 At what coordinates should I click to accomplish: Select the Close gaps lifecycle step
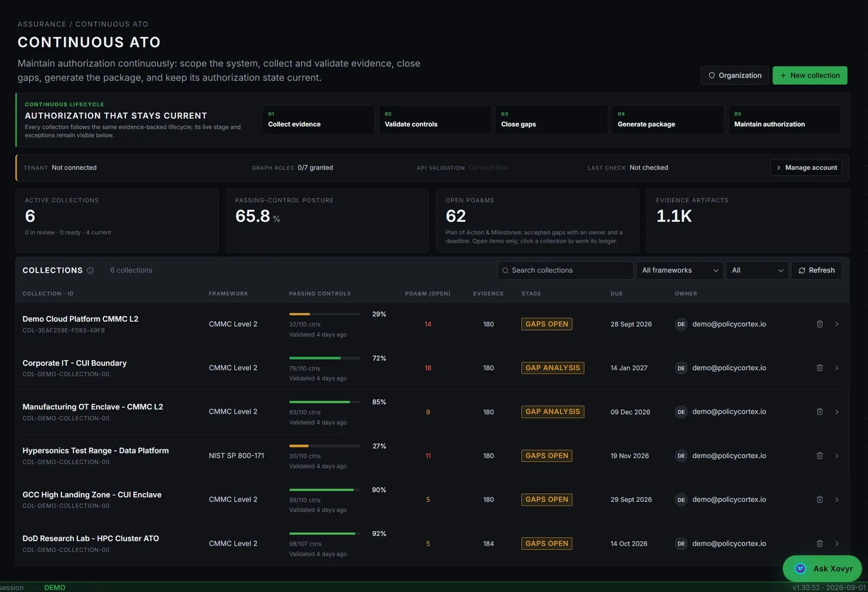coord(551,119)
